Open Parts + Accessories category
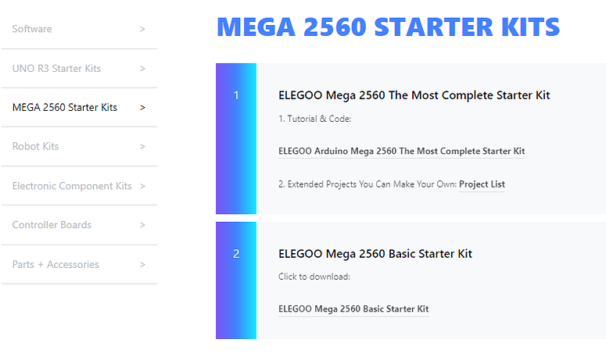 click(56, 264)
